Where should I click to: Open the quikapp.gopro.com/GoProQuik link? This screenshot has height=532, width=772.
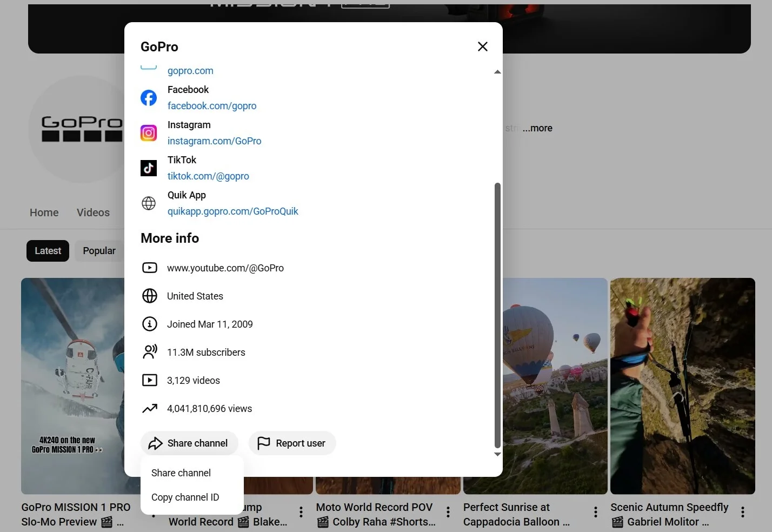pyautogui.click(x=232, y=211)
